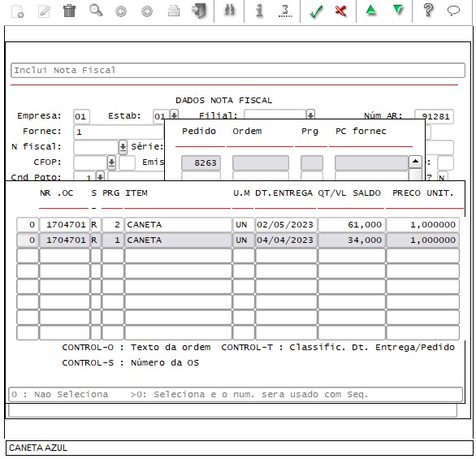Click CONTROL-S Número da OS hint
Image resolution: width=476 pixels, height=459 pixels.
(131, 363)
